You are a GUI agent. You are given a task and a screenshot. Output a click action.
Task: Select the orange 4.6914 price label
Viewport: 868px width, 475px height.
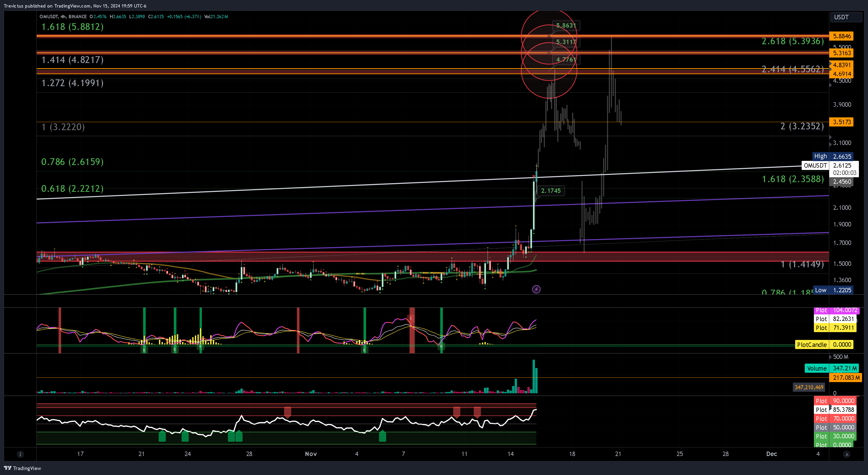click(841, 73)
